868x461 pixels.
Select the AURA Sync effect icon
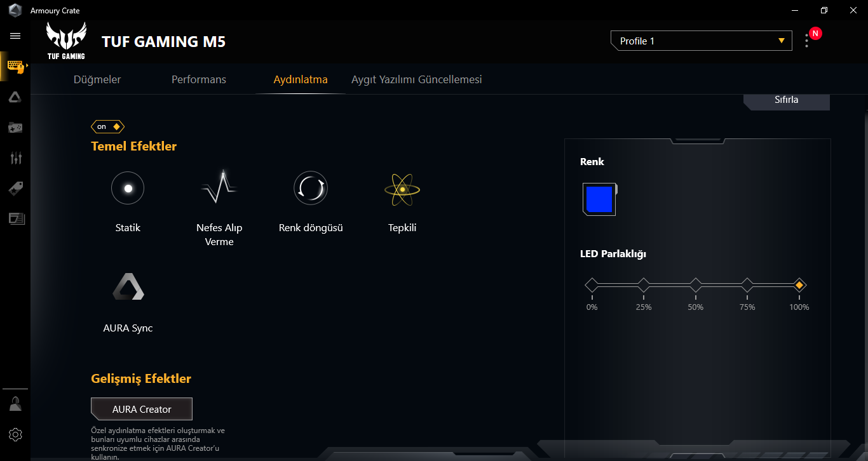pyautogui.click(x=128, y=286)
